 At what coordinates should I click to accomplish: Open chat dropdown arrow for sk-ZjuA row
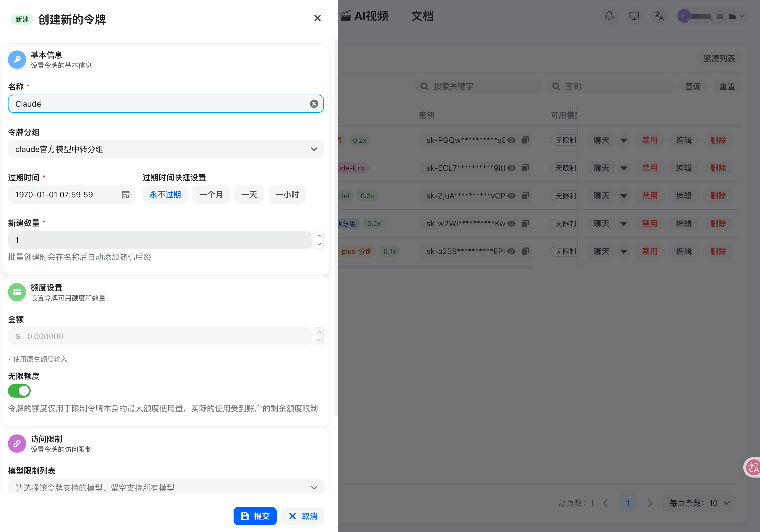[623, 196]
